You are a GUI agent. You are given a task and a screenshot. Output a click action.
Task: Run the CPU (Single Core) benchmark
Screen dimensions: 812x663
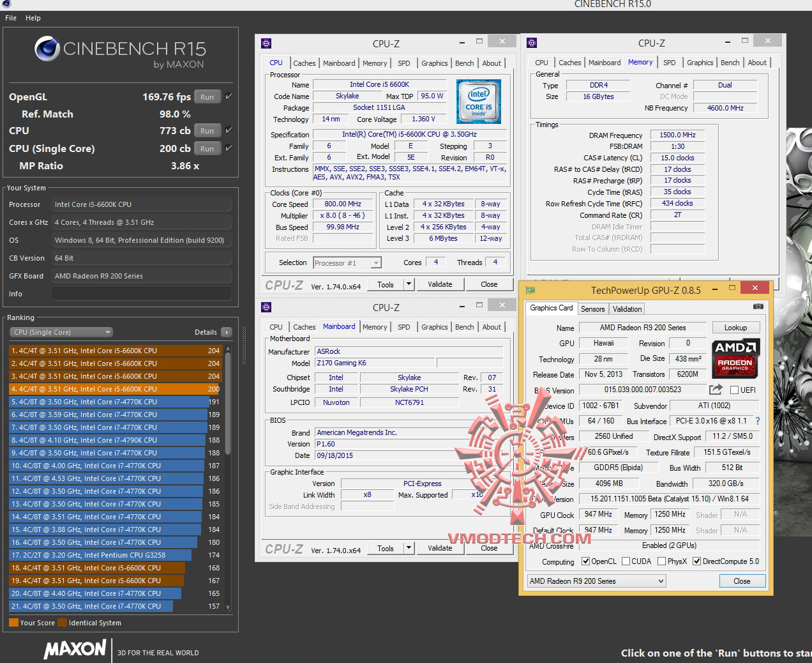click(207, 149)
